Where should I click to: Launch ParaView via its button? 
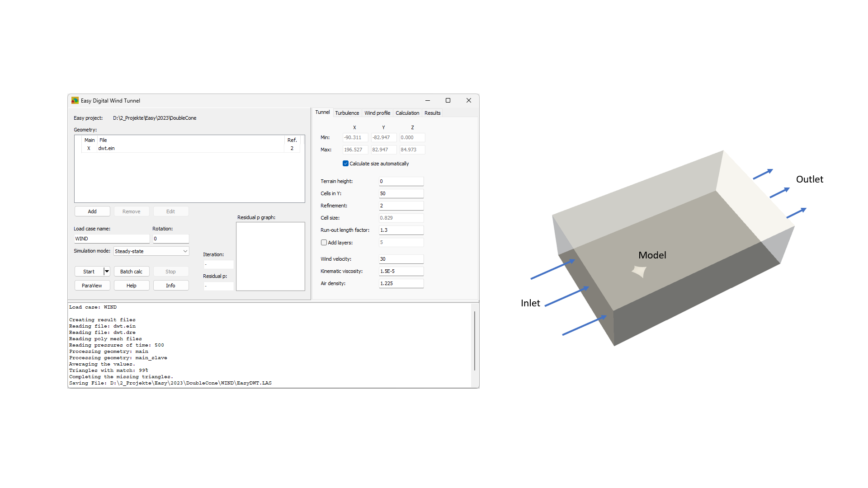click(x=92, y=286)
